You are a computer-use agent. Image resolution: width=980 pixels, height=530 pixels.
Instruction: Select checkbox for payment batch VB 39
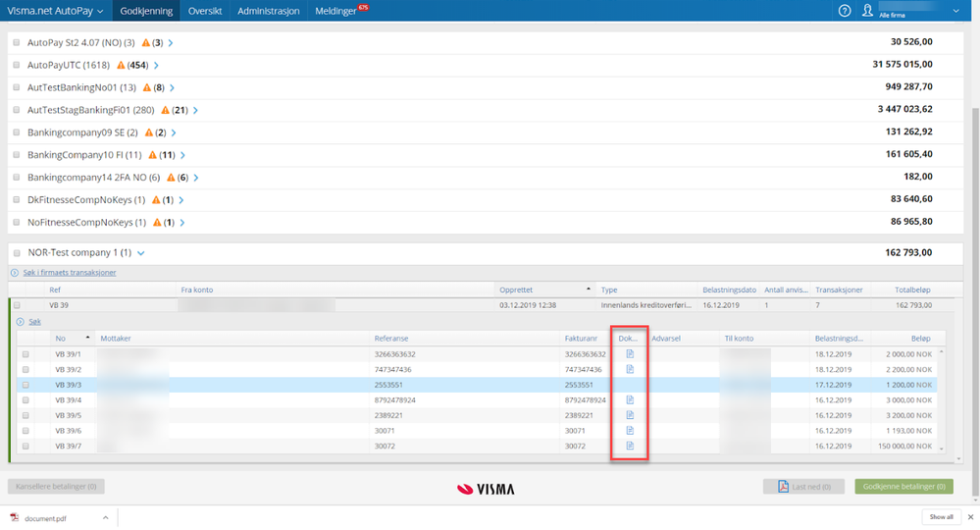17,305
